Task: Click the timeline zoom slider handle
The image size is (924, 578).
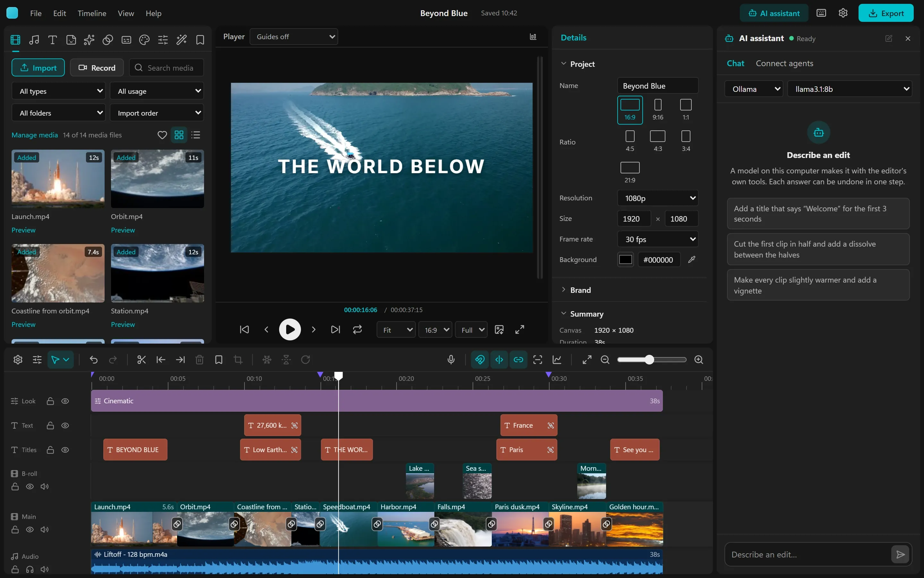Action: [649, 360]
